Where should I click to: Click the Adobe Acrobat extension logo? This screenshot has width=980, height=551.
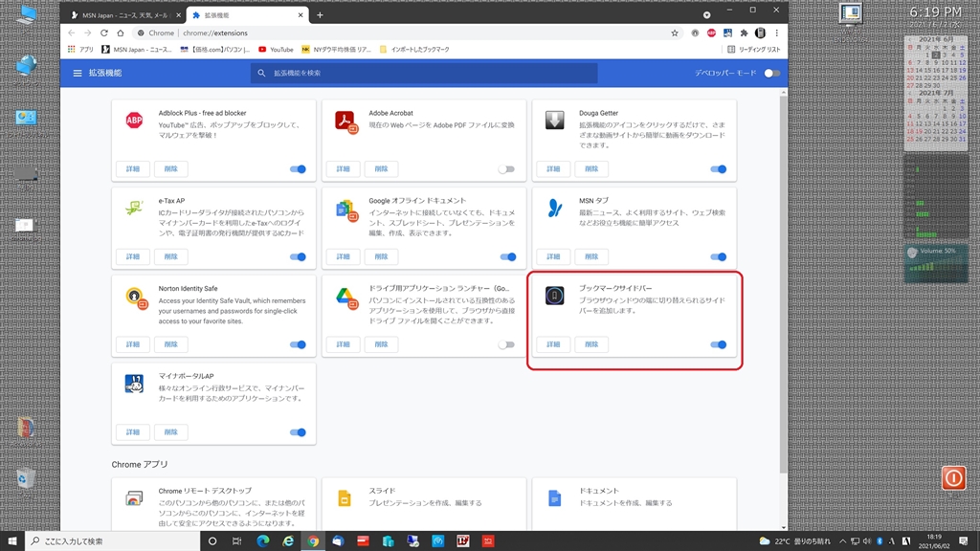(345, 121)
